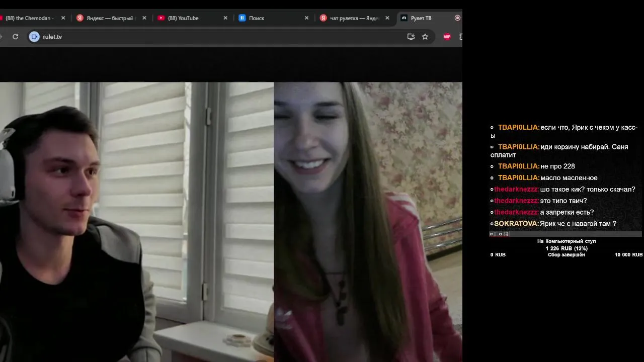Click message 'если что, Ярик с чеком'
This screenshot has width=644, height=362.
(x=563, y=132)
